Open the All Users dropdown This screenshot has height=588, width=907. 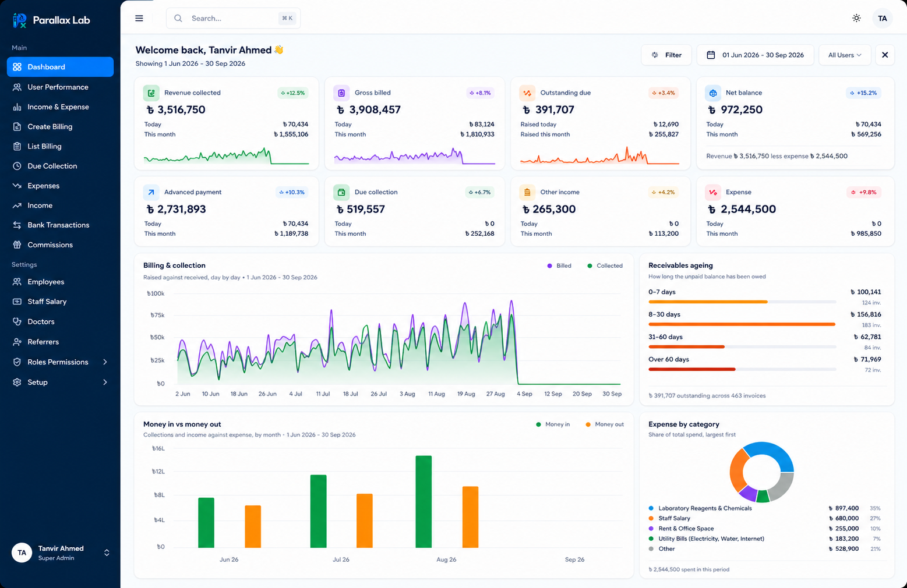(x=845, y=55)
